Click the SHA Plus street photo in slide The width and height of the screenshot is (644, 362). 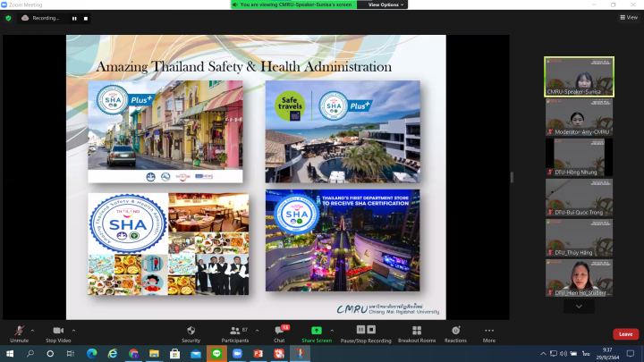coord(165,131)
